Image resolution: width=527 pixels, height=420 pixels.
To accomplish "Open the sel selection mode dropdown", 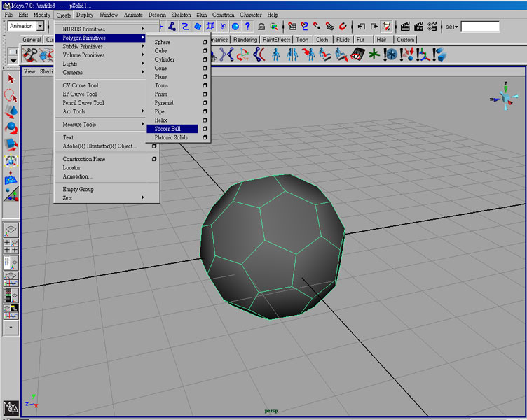I will (x=451, y=26).
